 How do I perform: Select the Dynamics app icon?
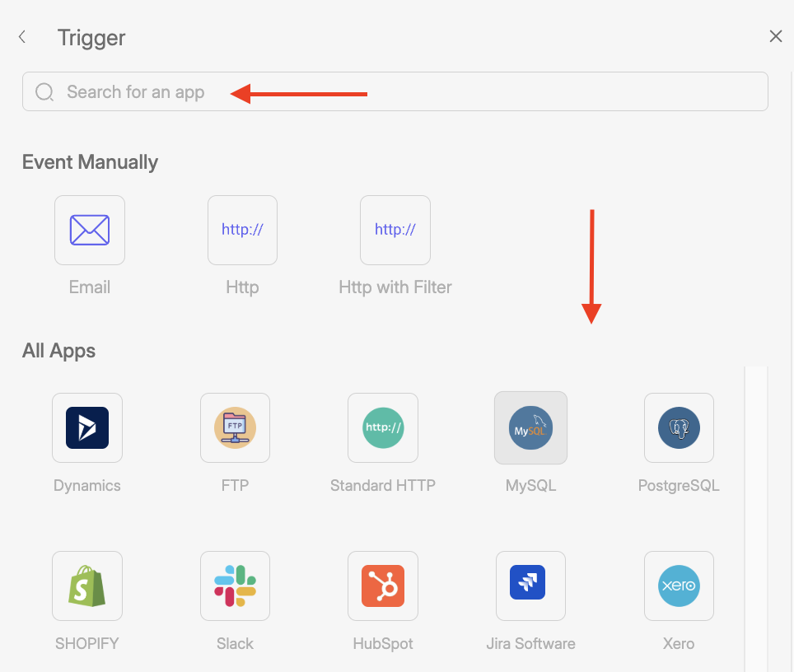tap(87, 428)
